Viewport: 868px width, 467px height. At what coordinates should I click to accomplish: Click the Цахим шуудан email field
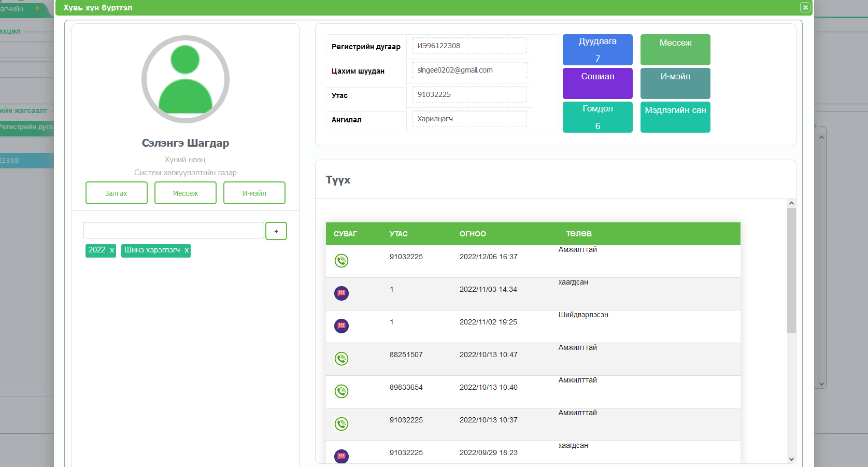coord(469,70)
